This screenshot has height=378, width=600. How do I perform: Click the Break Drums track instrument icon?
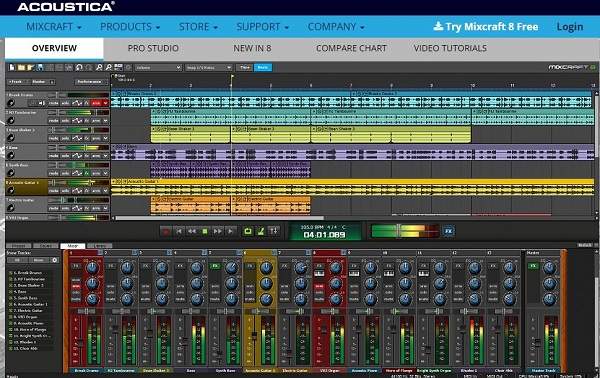11,103
